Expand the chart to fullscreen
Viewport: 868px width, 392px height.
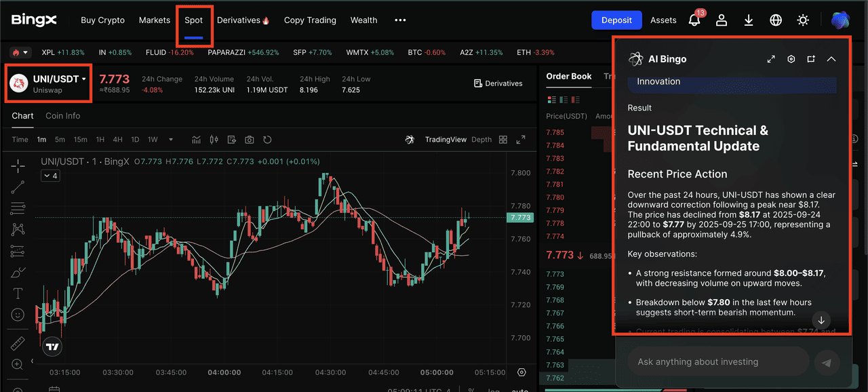pyautogui.click(x=521, y=140)
